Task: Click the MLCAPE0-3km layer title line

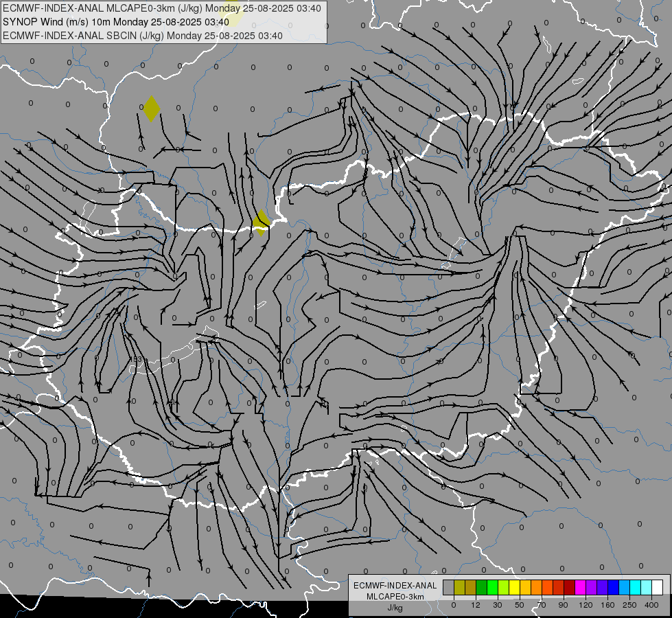Action: tap(161, 8)
